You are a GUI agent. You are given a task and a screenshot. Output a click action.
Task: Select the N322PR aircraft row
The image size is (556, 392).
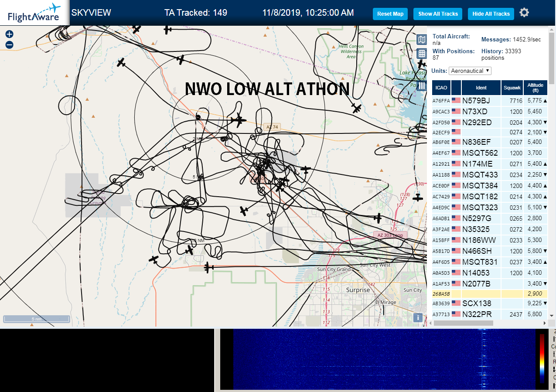(490, 314)
